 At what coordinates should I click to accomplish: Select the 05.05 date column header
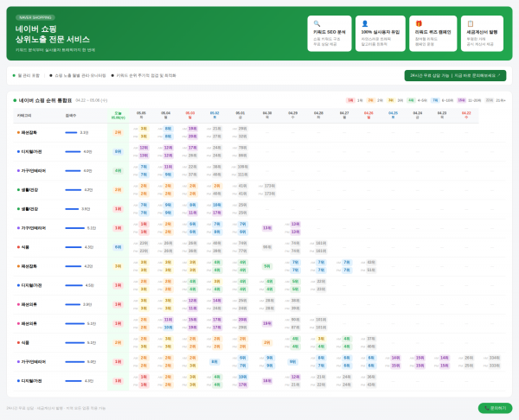(x=141, y=115)
